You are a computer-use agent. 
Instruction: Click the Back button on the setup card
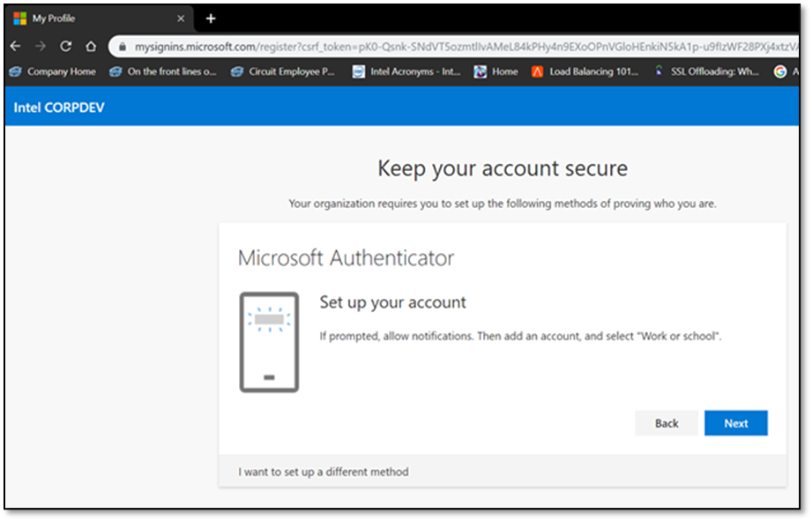(x=667, y=423)
